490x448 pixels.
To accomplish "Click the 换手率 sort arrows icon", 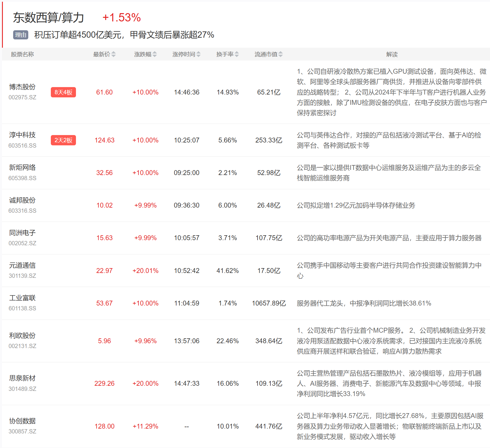I will (x=237, y=54).
